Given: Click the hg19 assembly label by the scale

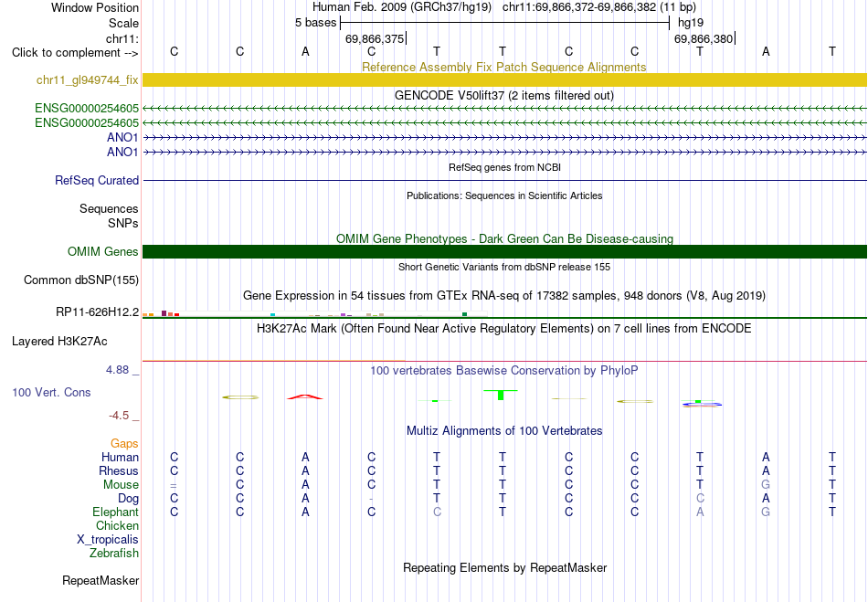Looking at the screenshot, I should [x=691, y=23].
